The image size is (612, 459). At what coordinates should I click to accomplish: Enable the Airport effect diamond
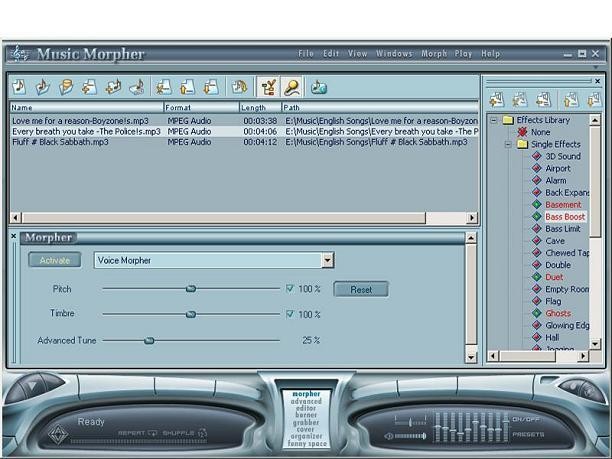click(x=537, y=168)
